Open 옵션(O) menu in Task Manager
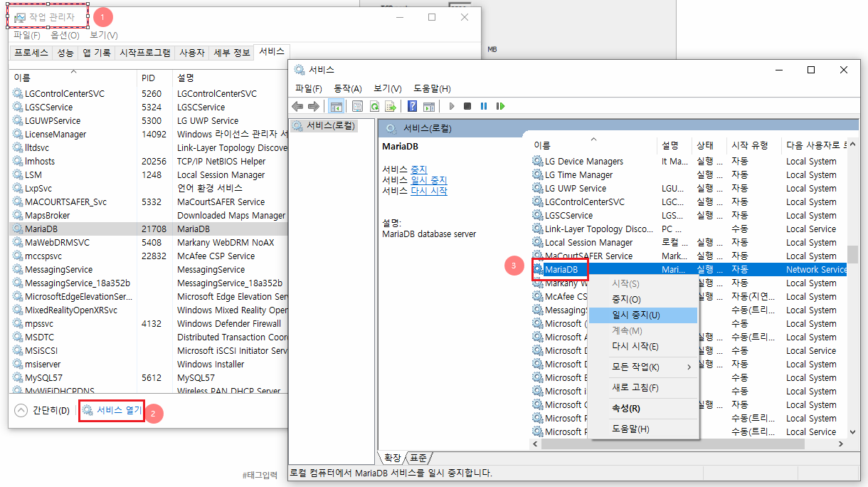The width and height of the screenshot is (868, 487). coord(65,35)
